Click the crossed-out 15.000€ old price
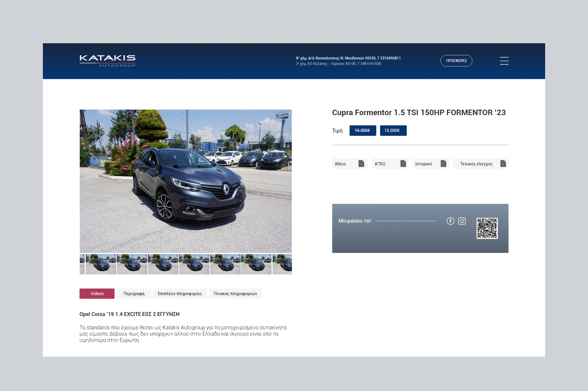This screenshot has height=391, width=588. tap(363, 130)
